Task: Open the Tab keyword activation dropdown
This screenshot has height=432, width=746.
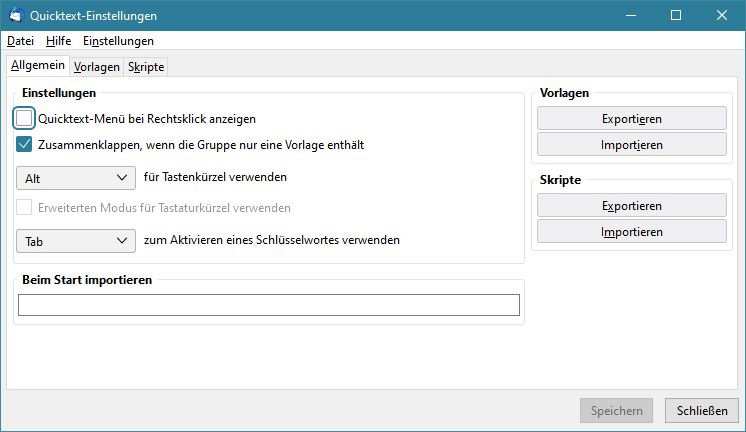Action: pyautogui.click(x=76, y=241)
